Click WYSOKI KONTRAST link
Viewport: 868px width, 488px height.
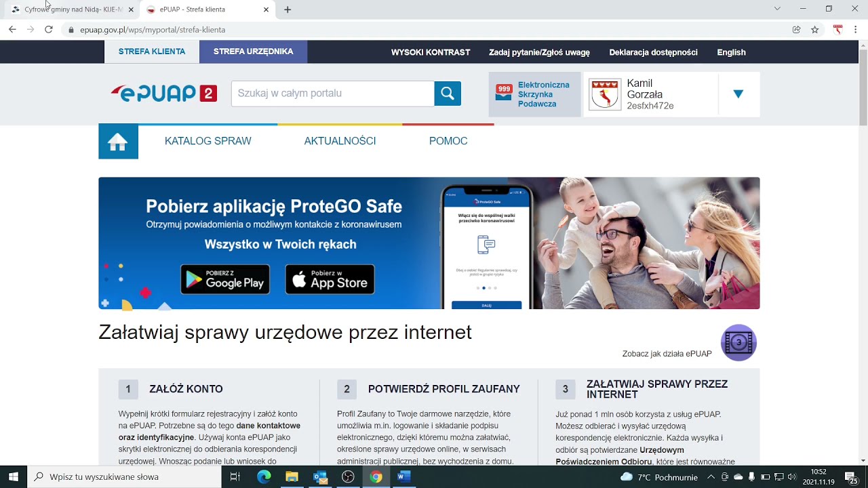(x=431, y=52)
